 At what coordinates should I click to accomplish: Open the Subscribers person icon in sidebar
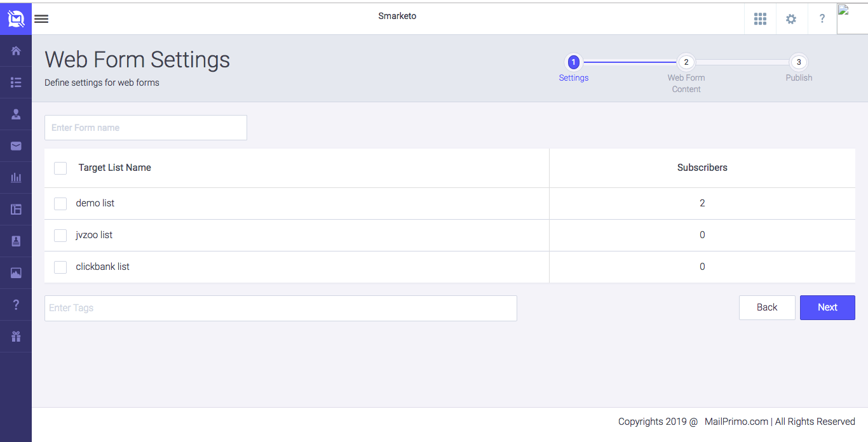[x=16, y=114]
